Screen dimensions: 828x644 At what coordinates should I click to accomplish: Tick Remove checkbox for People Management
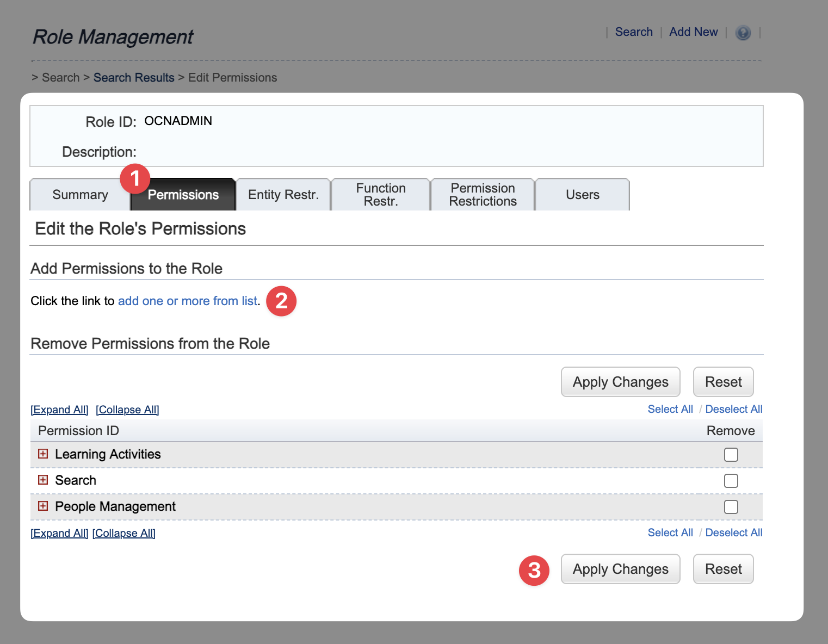(731, 507)
